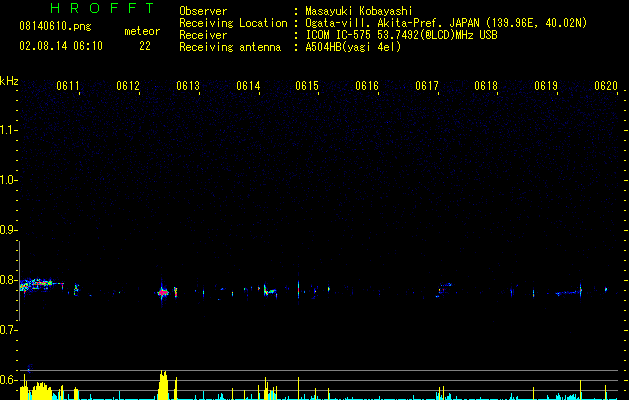Click the 0618 time marker
The height and width of the screenshot is (400, 629).
click(x=486, y=86)
